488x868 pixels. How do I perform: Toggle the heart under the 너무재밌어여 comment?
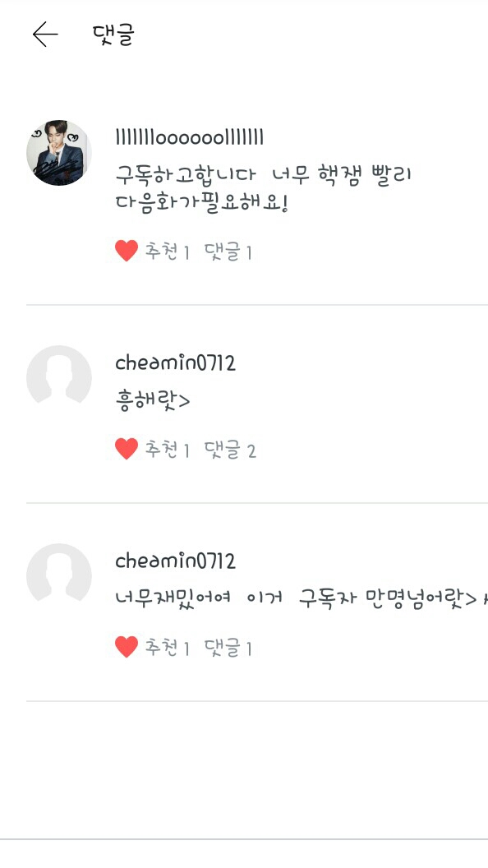127,647
